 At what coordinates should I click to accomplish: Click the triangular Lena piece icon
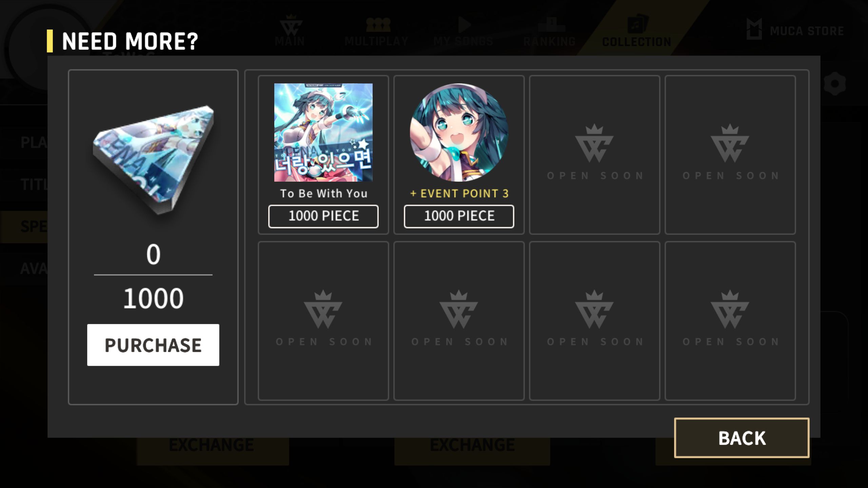pyautogui.click(x=153, y=159)
